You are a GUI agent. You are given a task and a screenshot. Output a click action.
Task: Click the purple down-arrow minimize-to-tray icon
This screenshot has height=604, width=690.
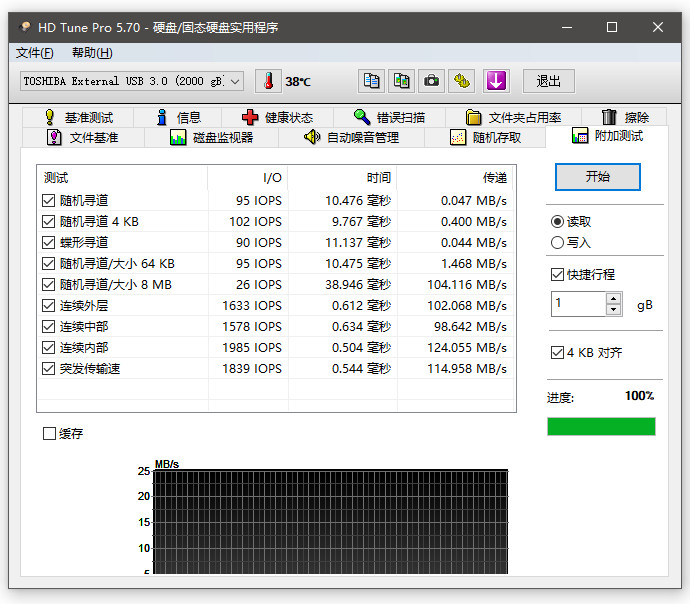(496, 81)
